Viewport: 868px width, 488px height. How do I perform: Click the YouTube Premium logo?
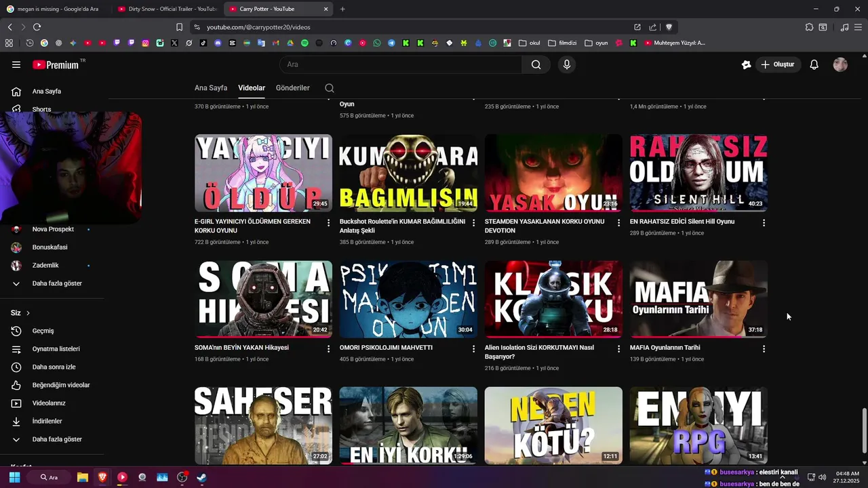point(56,64)
